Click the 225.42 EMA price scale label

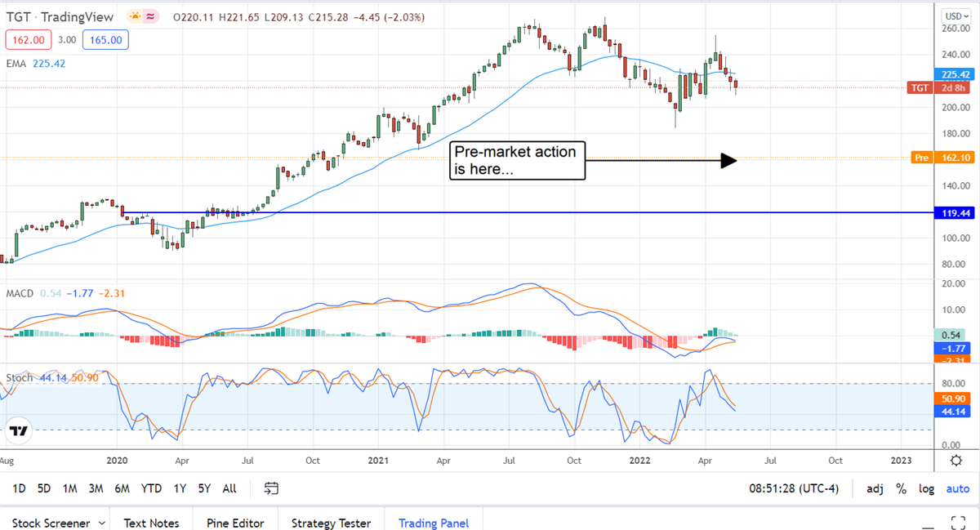(x=956, y=73)
